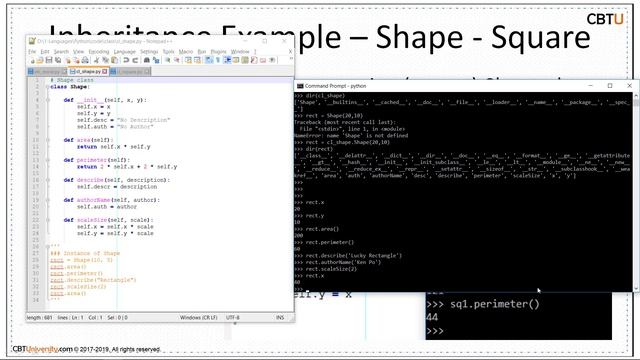640x360 pixels.
Task: Click the UTF-8 encoding status bar field
Action: pos(233,317)
